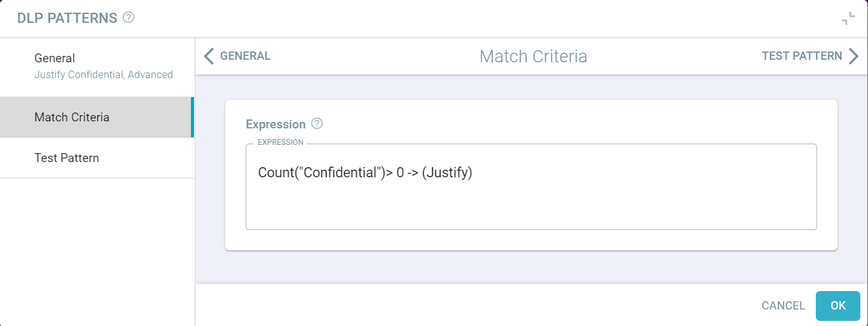This screenshot has height=326, width=868.
Task: Click the "Justify Confidential, Advanced" subtitle
Action: click(x=104, y=74)
